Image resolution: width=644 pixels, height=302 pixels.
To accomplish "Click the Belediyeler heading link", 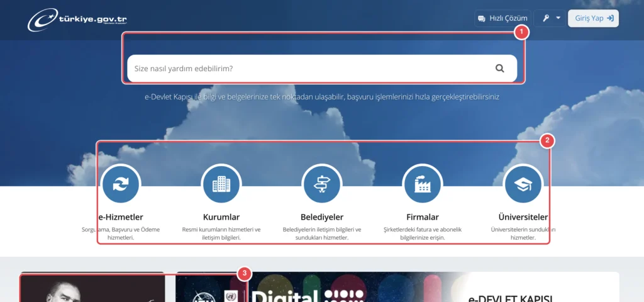I will (322, 217).
